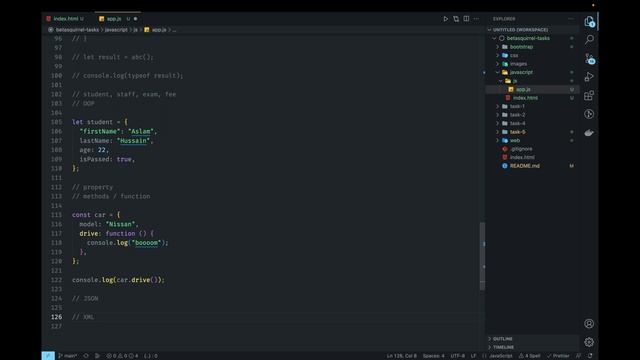
Task: Click the remote window indicator in status bar
Action: click(48, 356)
